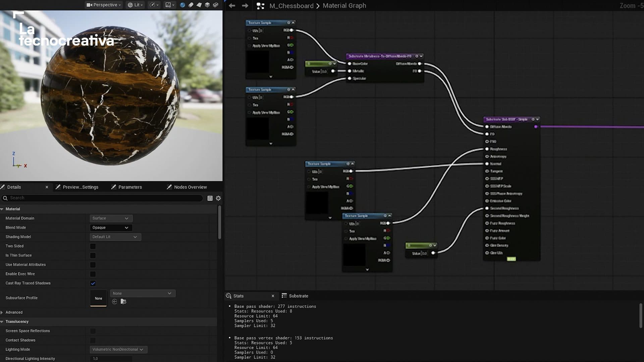Click the Substrate tab icon
The width and height of the screenshot is (644, 362).
(x=284, y=296)
